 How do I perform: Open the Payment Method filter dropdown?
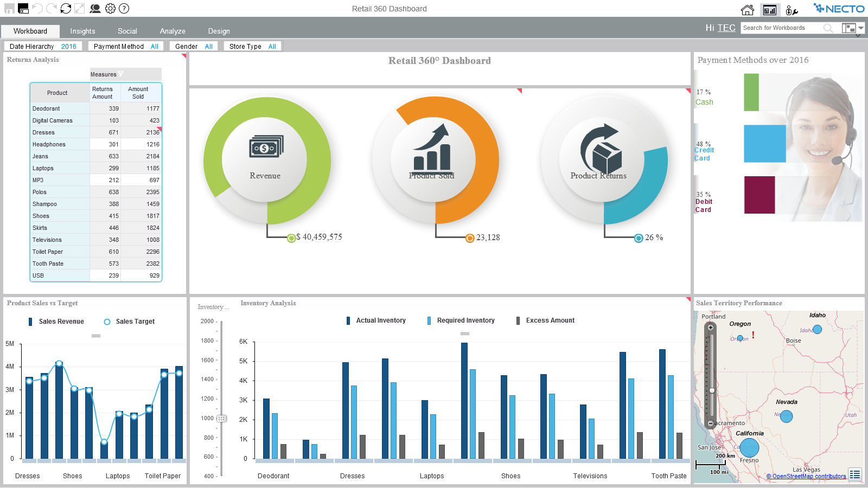pos(126,47)
